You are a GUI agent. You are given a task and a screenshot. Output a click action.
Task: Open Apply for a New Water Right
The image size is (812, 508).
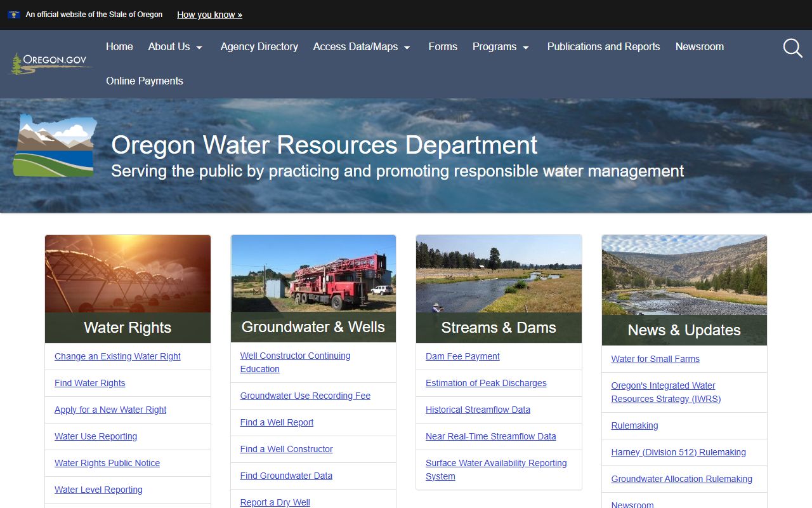click(110, 410)
